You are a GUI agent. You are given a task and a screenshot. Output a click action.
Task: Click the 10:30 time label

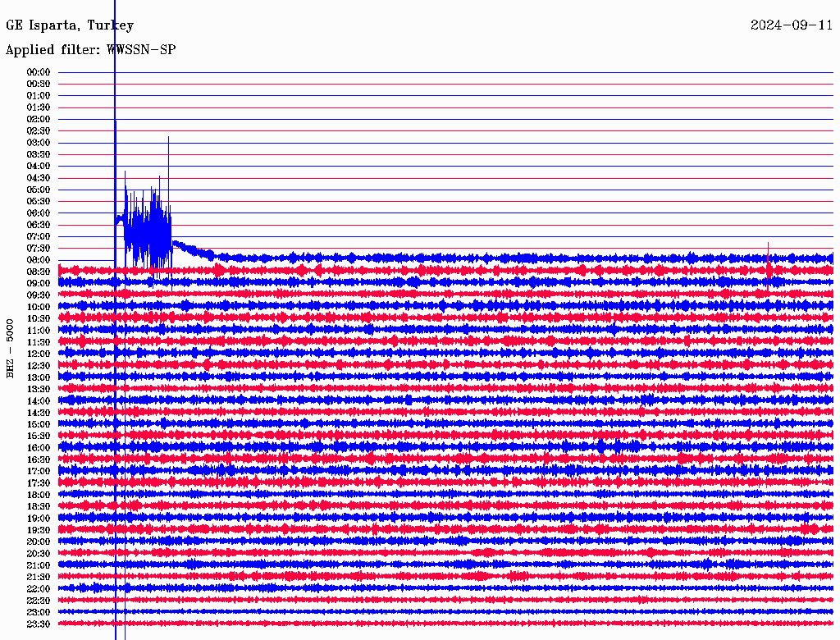click(39, 319)
